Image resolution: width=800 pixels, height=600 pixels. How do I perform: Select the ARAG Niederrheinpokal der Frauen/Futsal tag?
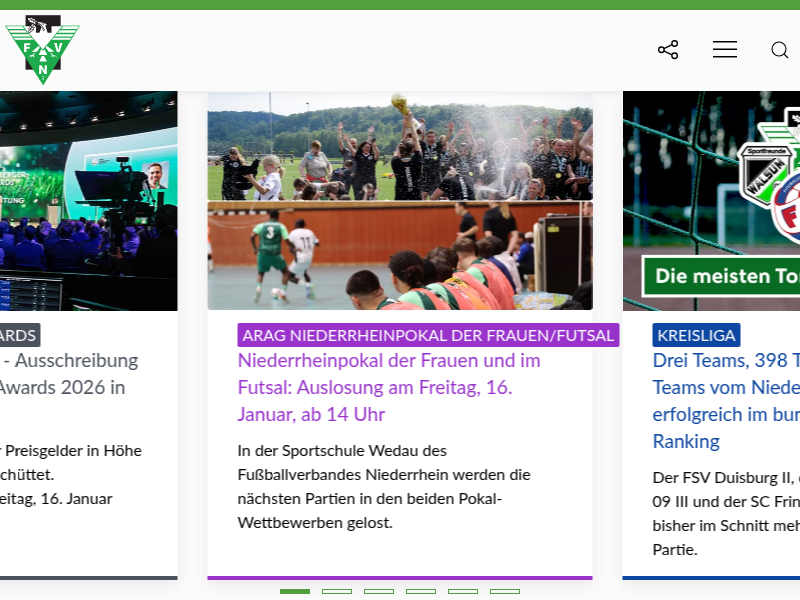(x=428, y=335)
